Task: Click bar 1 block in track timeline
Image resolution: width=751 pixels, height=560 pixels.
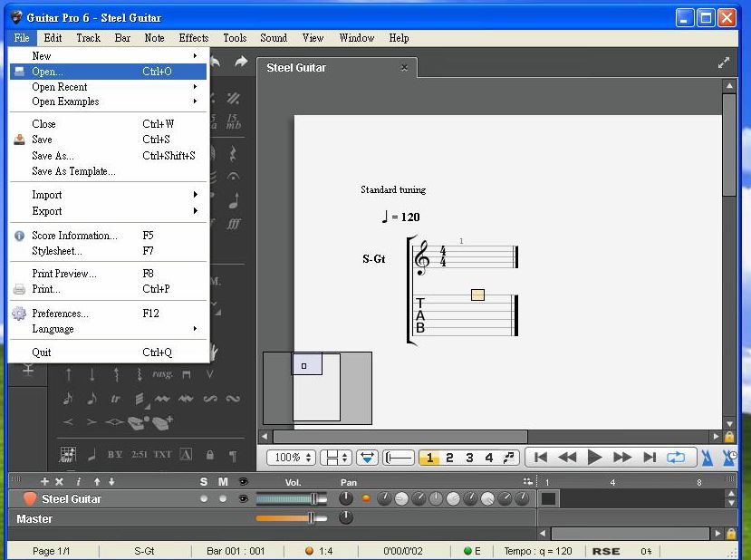Action: [548, 498]
